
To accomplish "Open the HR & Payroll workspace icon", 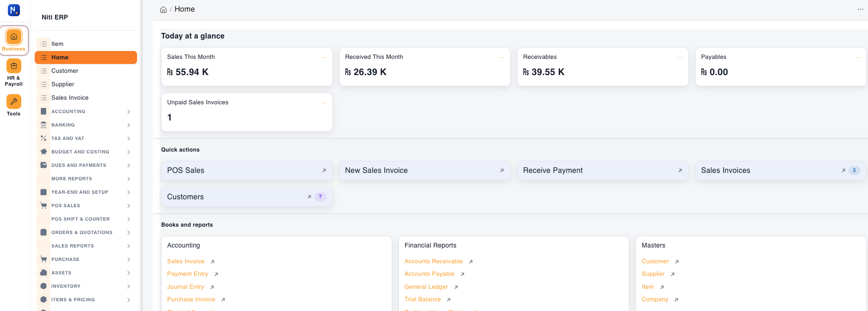I will 14,66.
